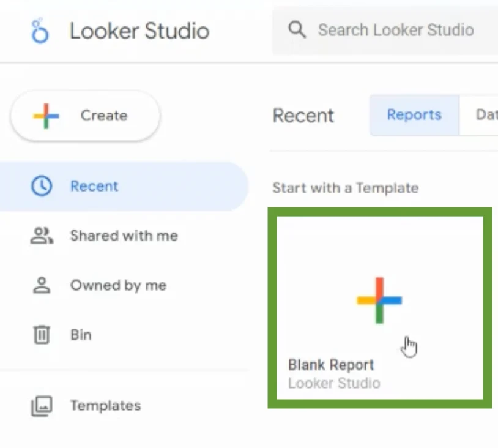Open the Bin section
498x448 pixels.
point(123,335)
